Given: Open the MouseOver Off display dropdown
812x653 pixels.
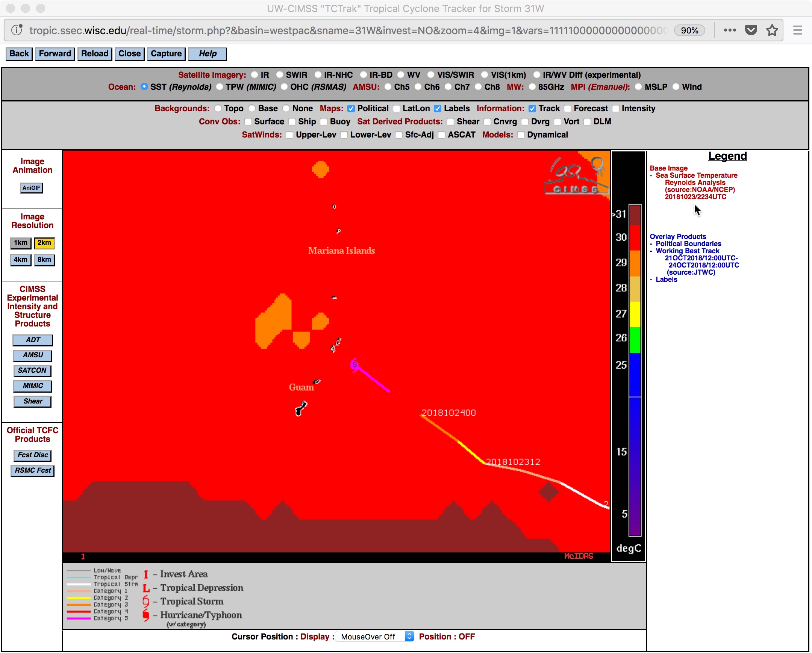Looking at the screenshot, I should 374,636.
